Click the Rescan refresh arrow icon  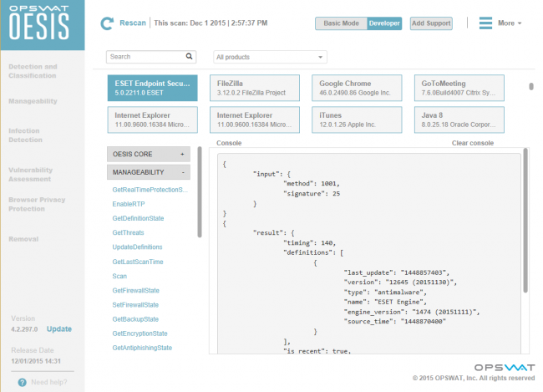[107, 23]
